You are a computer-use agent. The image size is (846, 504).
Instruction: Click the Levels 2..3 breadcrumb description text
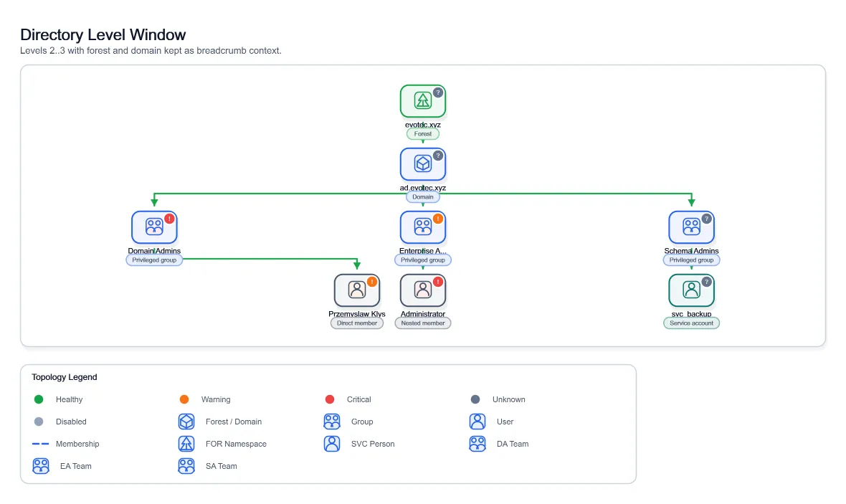pyautogui.click(x=151, y=51)
